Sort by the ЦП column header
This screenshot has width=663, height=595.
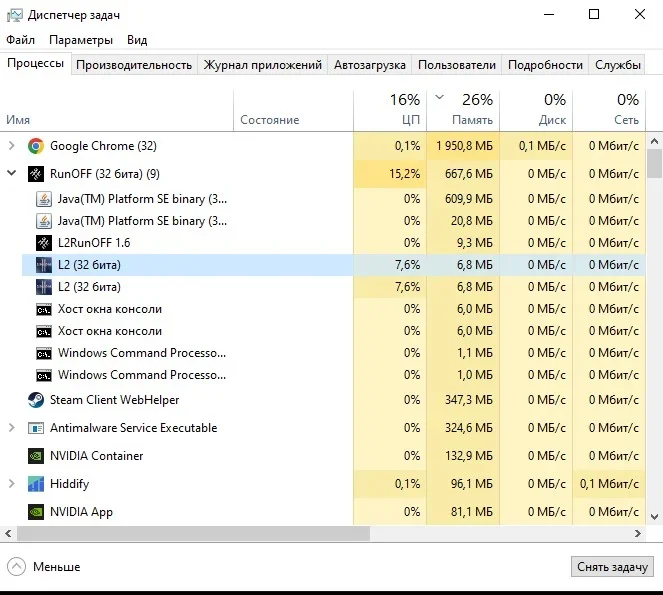390,110
